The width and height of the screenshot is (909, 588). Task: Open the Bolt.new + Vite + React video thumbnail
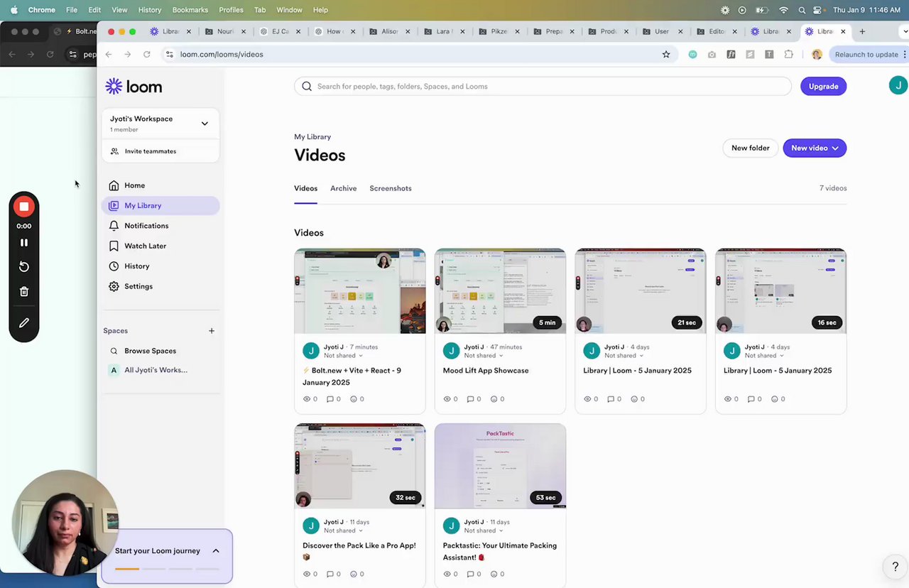click(360, 291)
